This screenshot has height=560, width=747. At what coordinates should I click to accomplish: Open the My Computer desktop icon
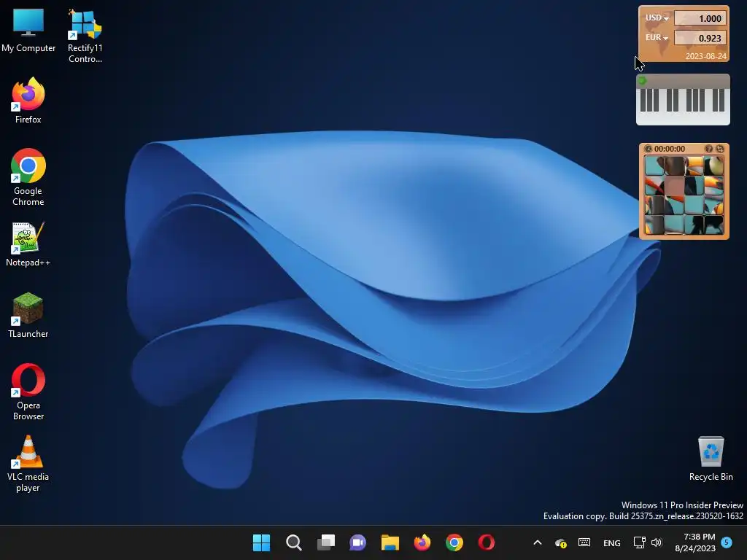point(28,30)
